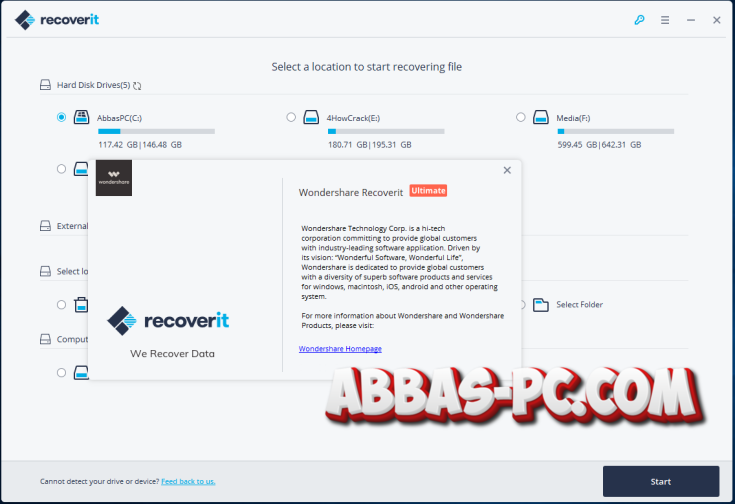This screenshot has width=735, height=504.
Task: Click the AbbasPC(C:) drive icon
Action: point(82,117)
